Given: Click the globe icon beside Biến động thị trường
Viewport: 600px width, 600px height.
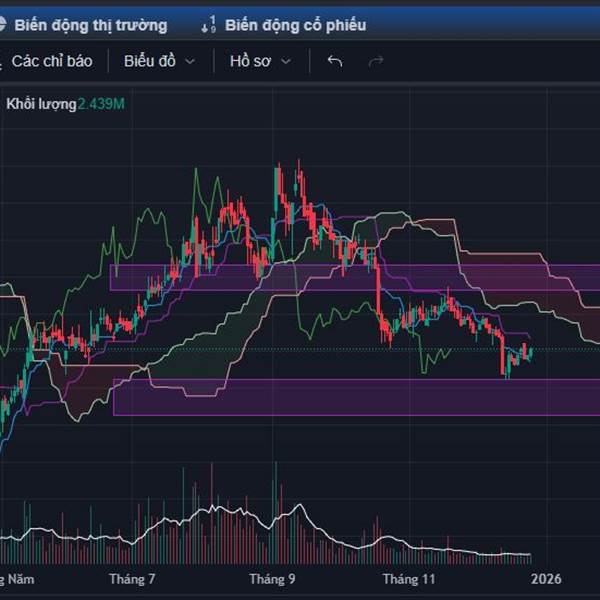Looking at the screenshot, I should coord(4,25).
